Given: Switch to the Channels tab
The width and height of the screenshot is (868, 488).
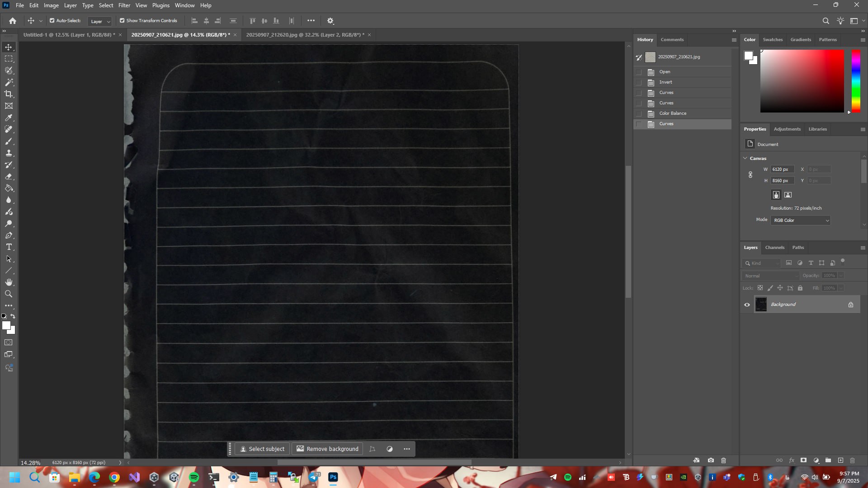Looking at the screenshot, I should click(x=774, y=248).
